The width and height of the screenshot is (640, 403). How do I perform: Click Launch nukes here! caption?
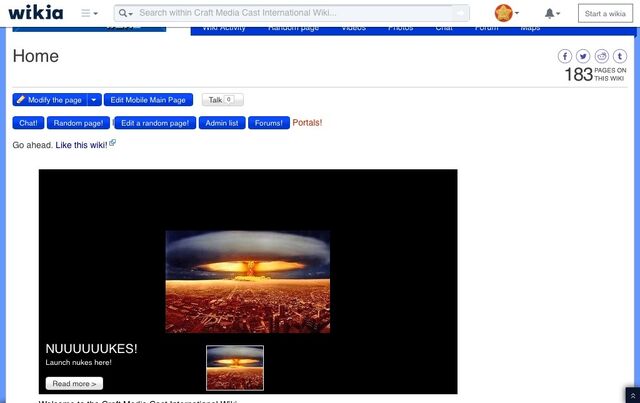pos(78,362)
